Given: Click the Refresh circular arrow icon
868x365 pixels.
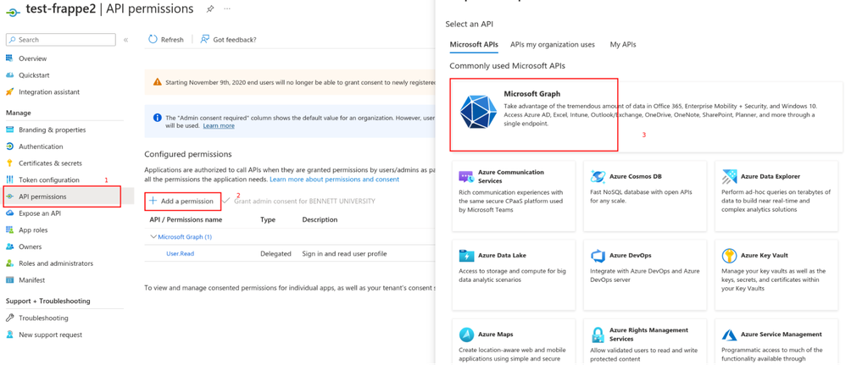Looking at the screenshot, I should (153, 39).
